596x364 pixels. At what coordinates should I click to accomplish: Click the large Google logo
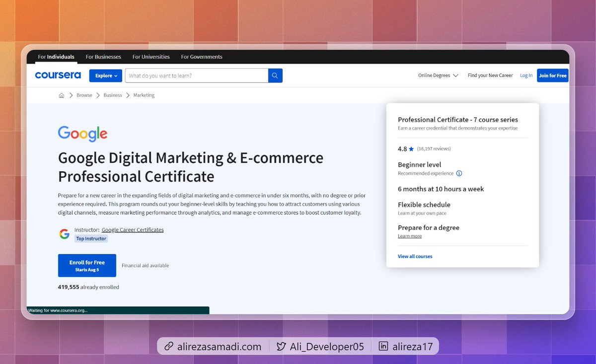coord(82,134)
